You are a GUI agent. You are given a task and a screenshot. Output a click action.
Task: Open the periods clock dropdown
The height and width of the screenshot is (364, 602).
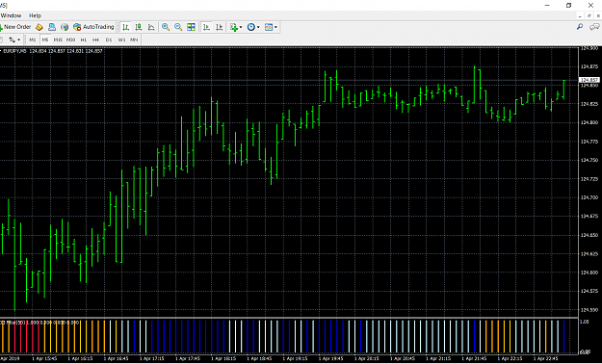pos(253,27)
